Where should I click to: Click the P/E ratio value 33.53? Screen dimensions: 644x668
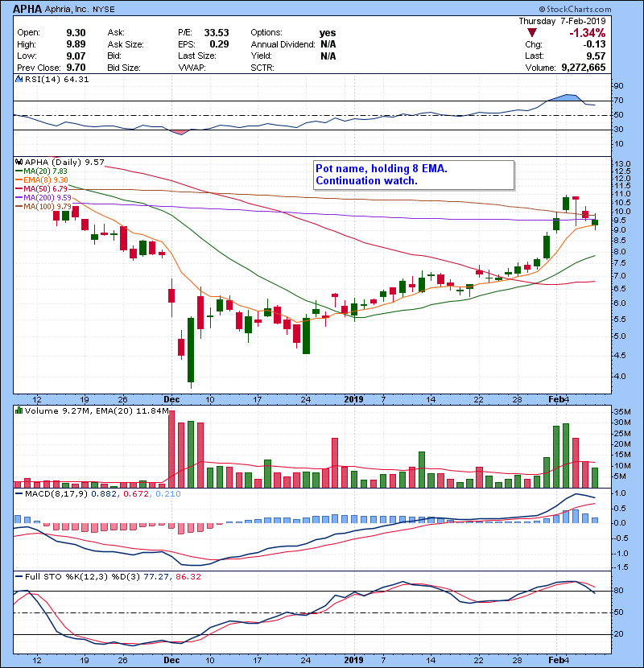pos(217,33)
